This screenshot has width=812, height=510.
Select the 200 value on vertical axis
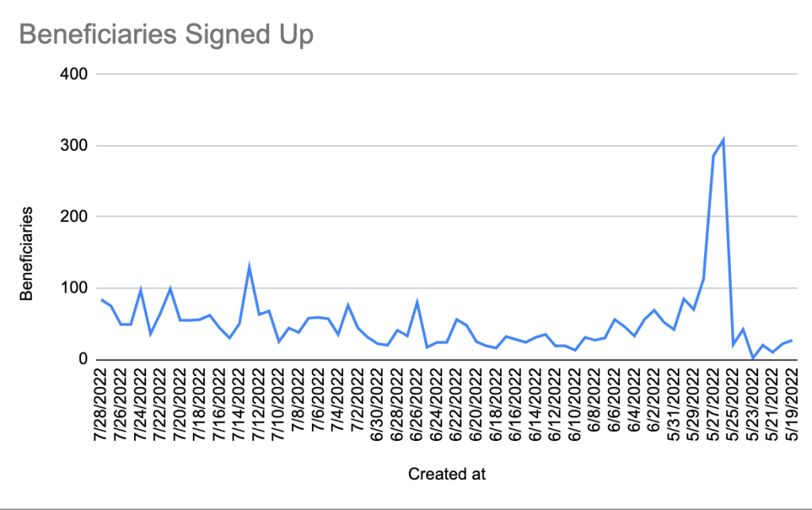[x=75, y=217]
